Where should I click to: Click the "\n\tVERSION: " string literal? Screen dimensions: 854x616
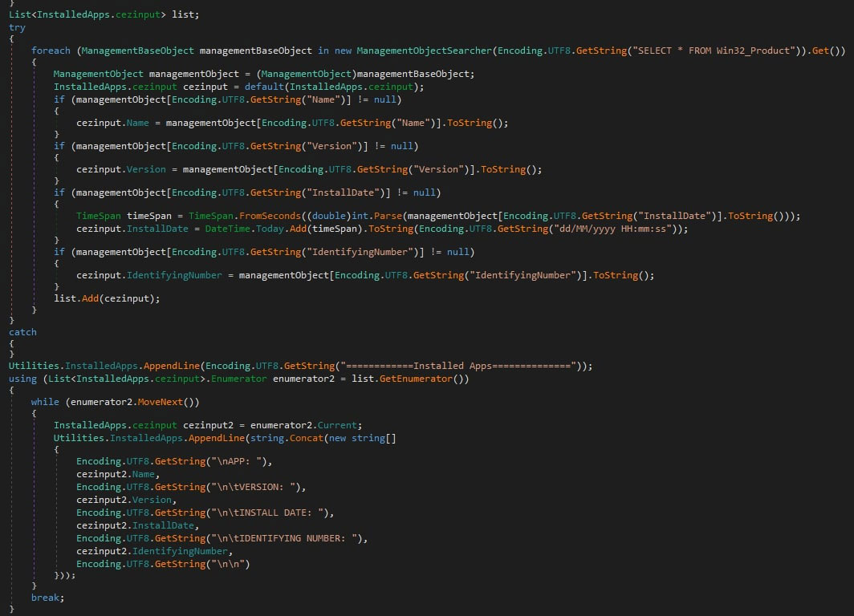(254, 487)
